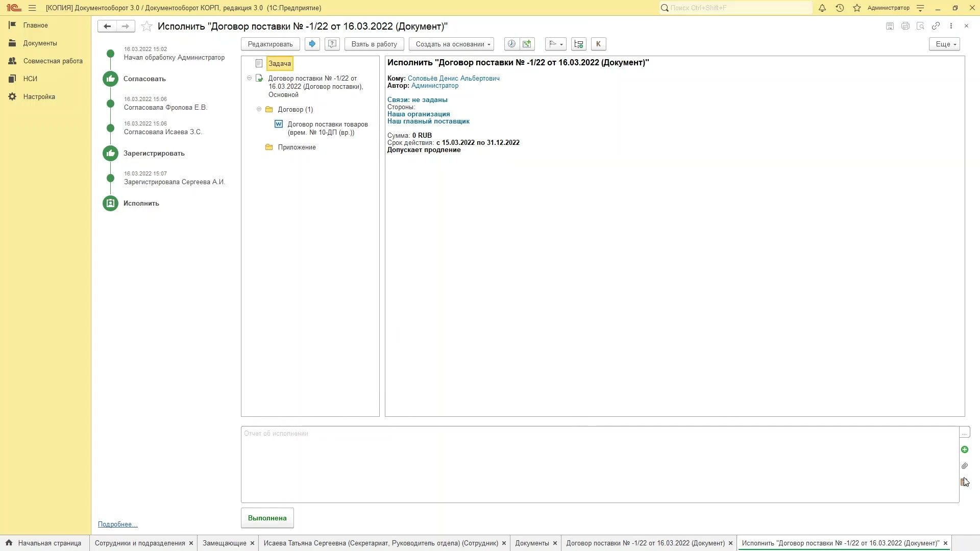Image resolution: width=980 pixels, height=551 pixels.
Task: Click green plus icon beside report field
Action: tap(964, 449)
